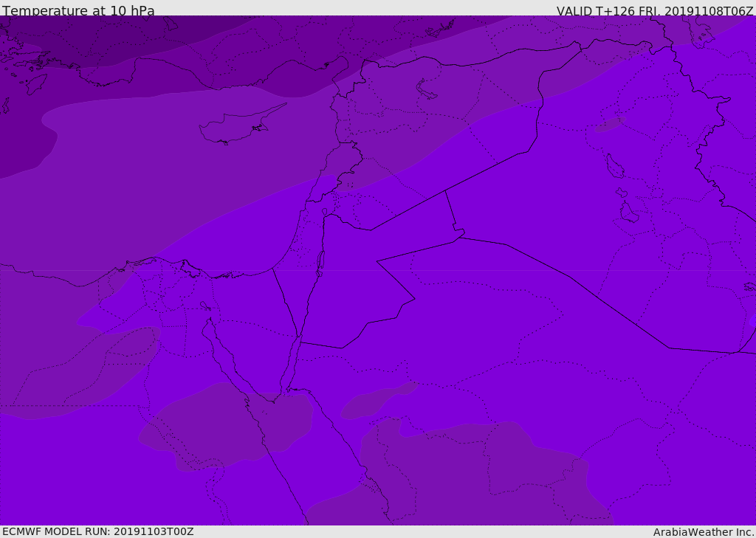Click the 'VALID T+126 FRI. 20191108T06Z' label

pos(655,10)
